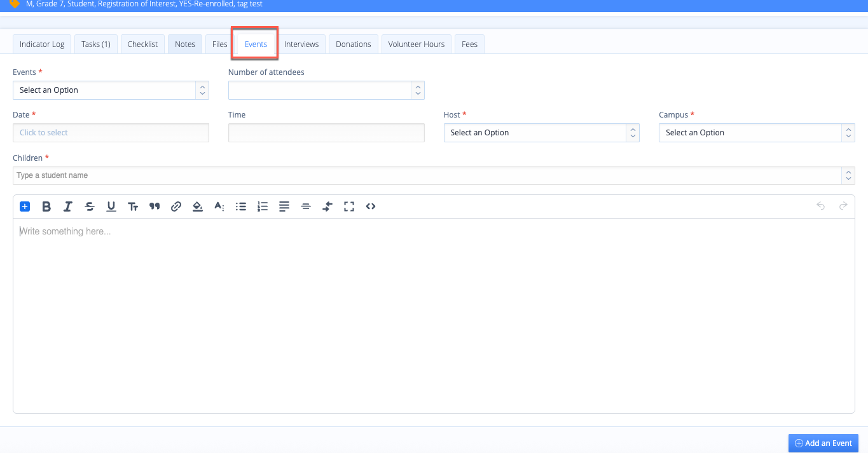Viewport: 868px width, 453px height.
Task: Apply strikethrough text formatting
Action: tap(90, 206)
